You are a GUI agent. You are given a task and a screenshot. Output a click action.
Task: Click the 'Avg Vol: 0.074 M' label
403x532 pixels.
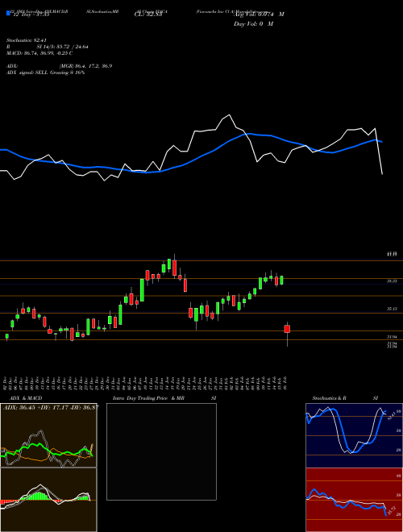coord(259,15)
